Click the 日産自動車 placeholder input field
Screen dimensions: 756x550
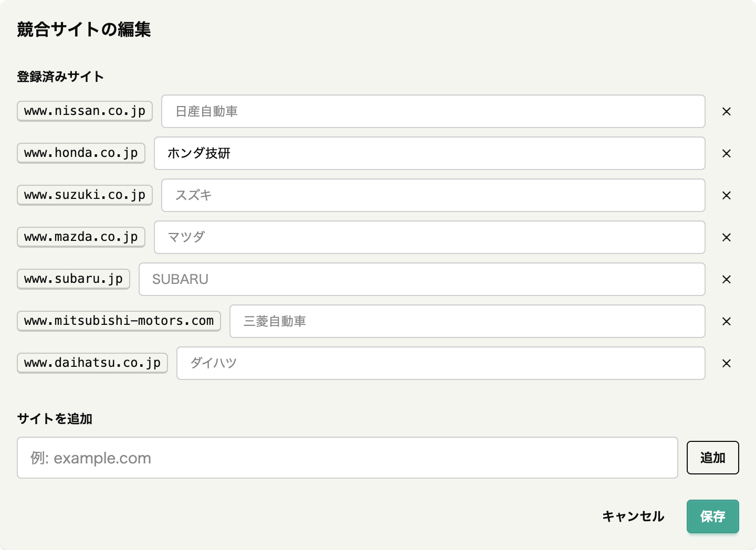[x=433, y=111]
